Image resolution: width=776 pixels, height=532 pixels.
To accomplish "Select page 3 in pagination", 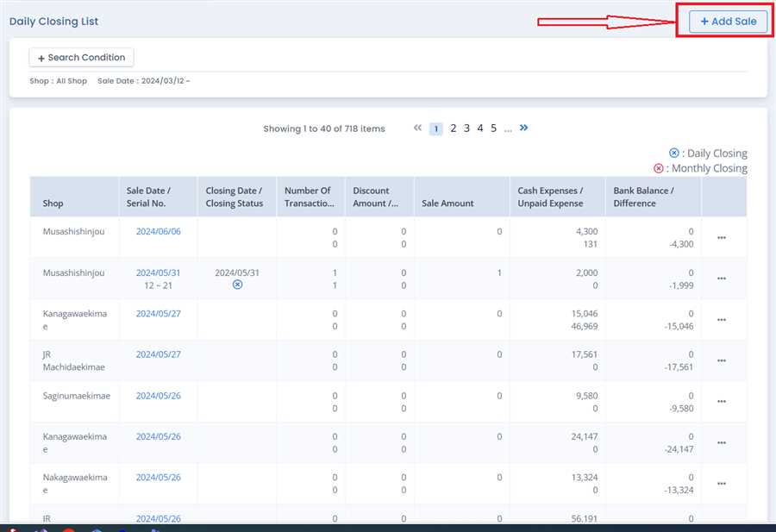I will (x=466, y=128).
